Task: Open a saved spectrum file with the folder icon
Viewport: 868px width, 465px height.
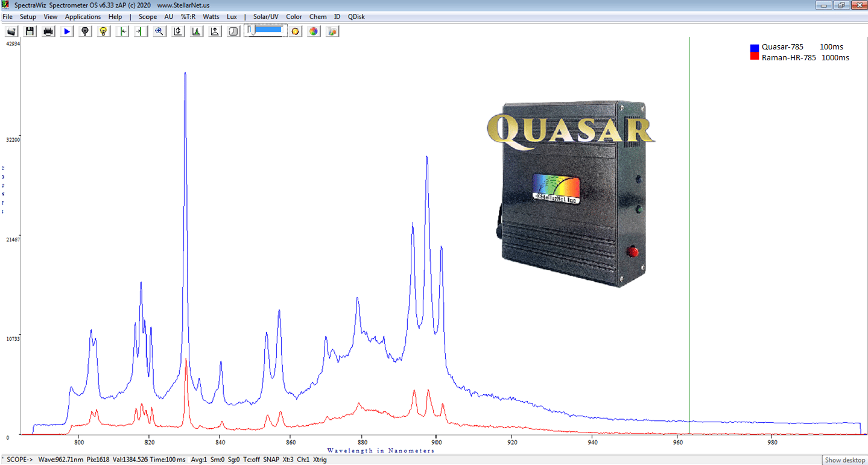Action: click(x=11, y=31)
